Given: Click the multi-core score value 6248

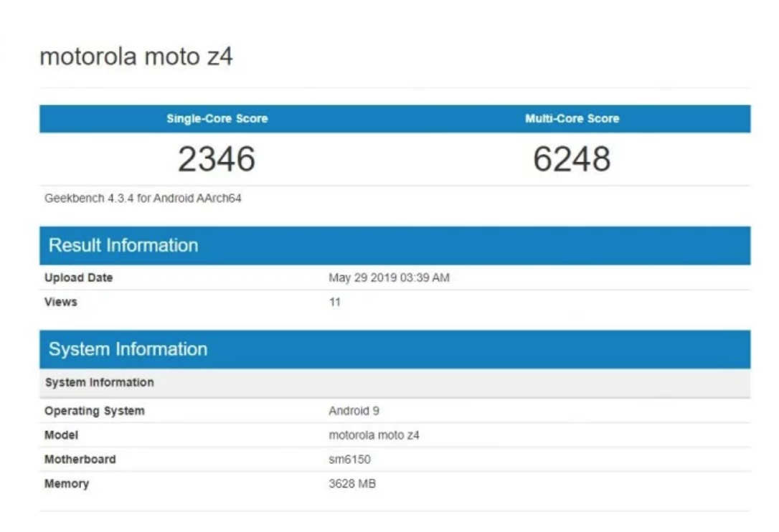Looking at the screenshot, I should 572,159.
